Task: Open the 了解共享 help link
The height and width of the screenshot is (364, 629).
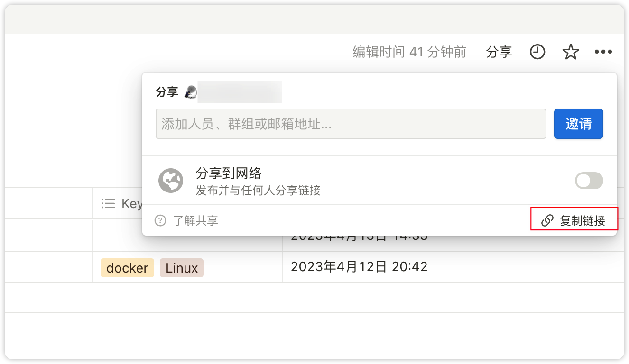Action: pos(195,220)
